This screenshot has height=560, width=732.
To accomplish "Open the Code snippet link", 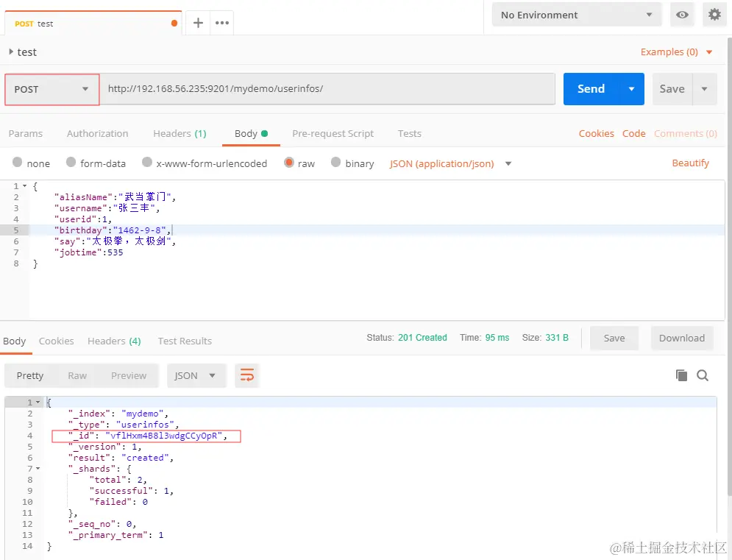I will [633, 134].
